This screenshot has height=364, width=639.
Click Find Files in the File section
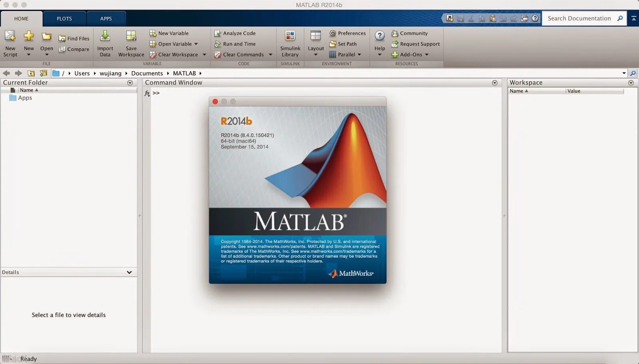pos(74,38)
